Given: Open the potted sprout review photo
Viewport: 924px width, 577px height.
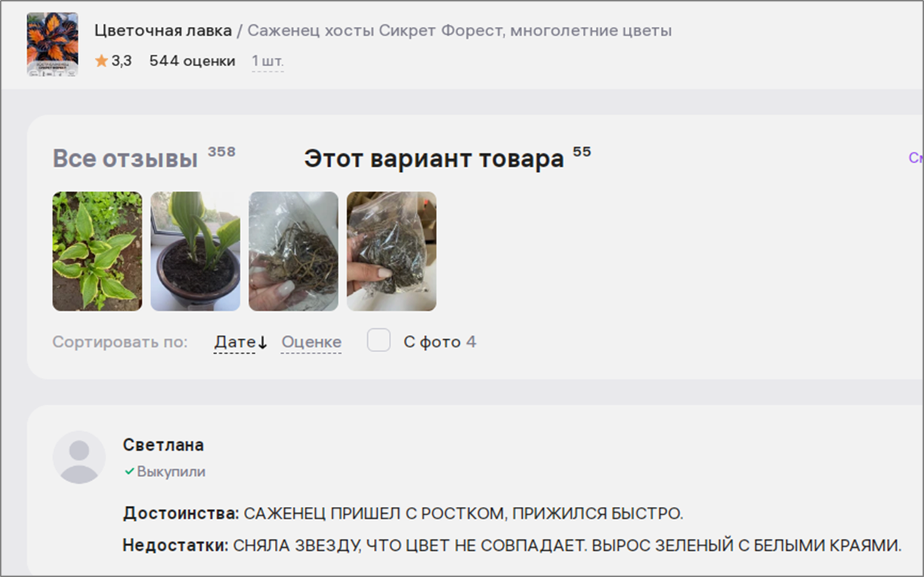Looking at the screenshot, I should point(196,251).
